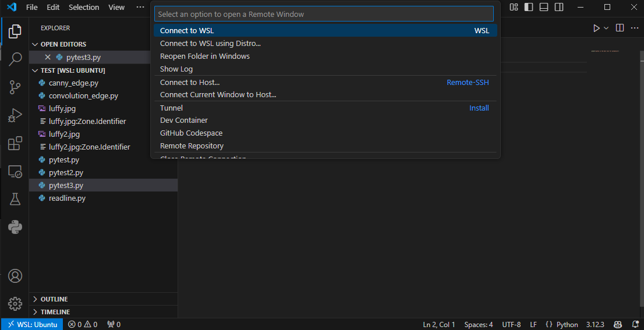Select the 3.12.3 Python interpreter
Screen dimensions: 644x330
pyautogui.click(x=595, y=324)
